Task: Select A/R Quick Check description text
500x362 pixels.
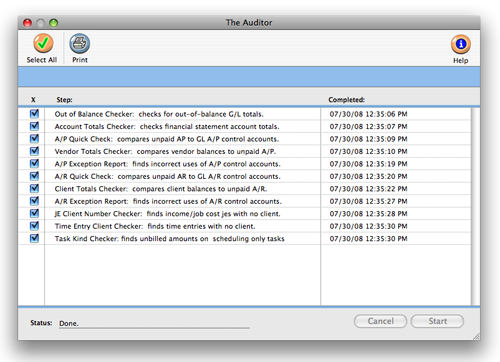Action: 168,176
